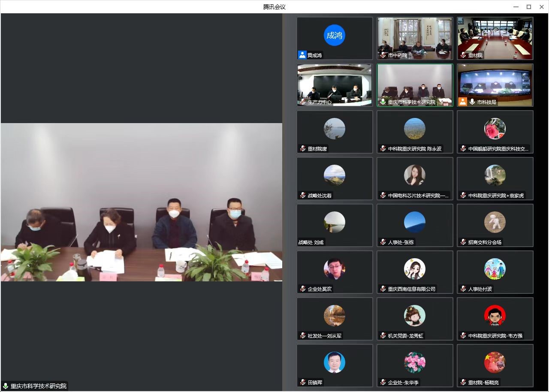Click the 人事处-张栋 participant avatar

pos(415,222)
